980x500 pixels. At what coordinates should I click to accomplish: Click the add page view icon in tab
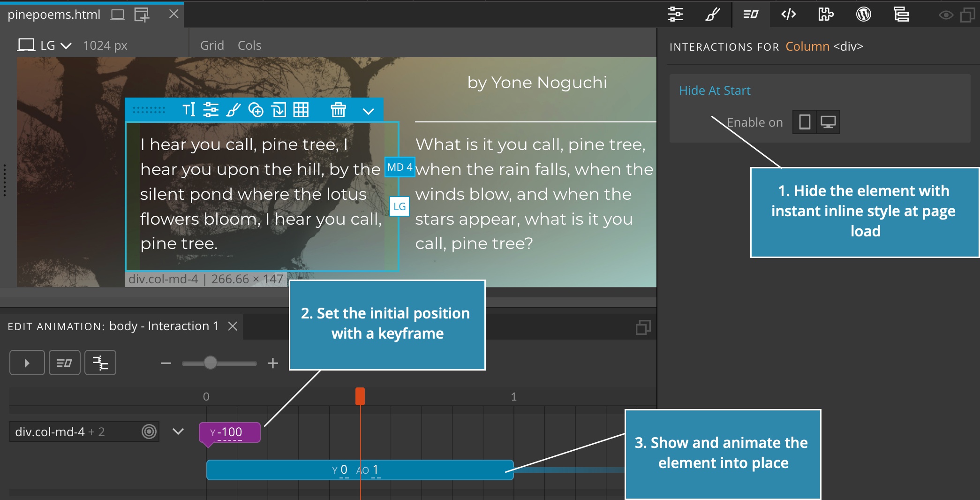[x=142, y=15]
